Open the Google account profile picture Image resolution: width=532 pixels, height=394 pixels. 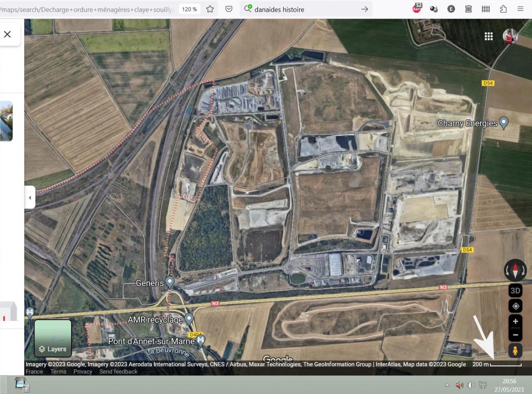pos(510,37)
